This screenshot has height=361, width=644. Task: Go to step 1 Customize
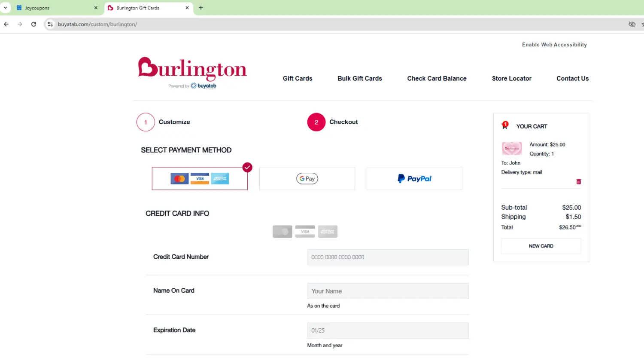[x=163, y=122]
